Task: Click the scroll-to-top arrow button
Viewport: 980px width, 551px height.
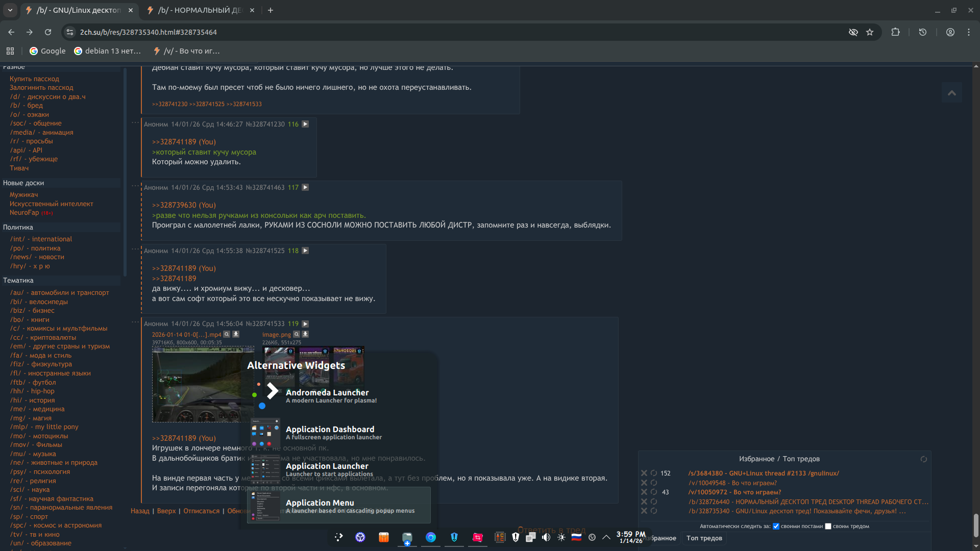Action: pyautogui.click(x=951, y=93)
